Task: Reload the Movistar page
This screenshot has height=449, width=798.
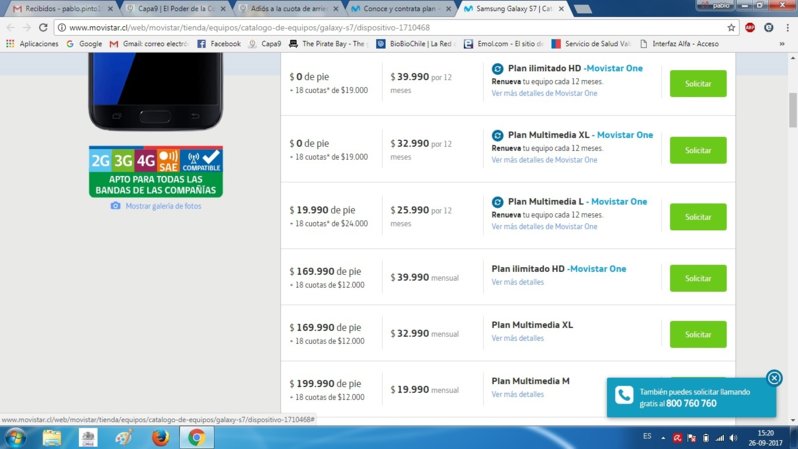Action: click(x=43, y=27)
